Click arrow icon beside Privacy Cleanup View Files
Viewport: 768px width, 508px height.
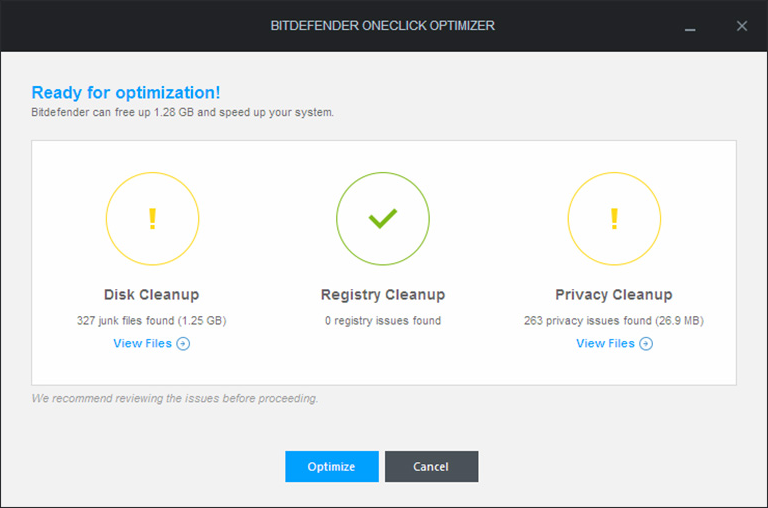pyautogui.click(x=646, y=344)
